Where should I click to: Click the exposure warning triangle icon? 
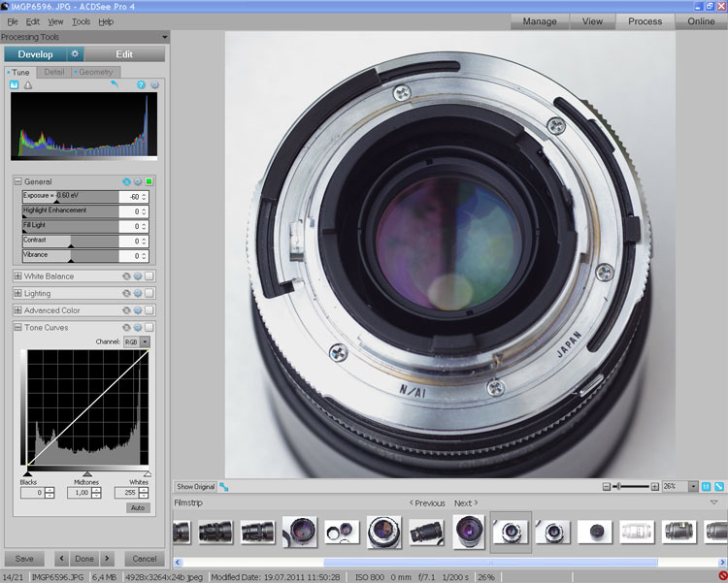(x=27, y=85)
